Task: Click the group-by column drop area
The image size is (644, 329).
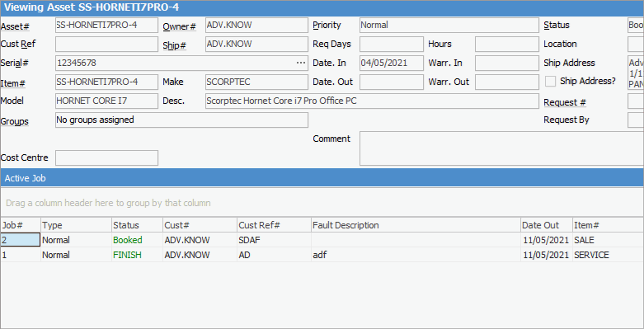Action: [322, 203]
